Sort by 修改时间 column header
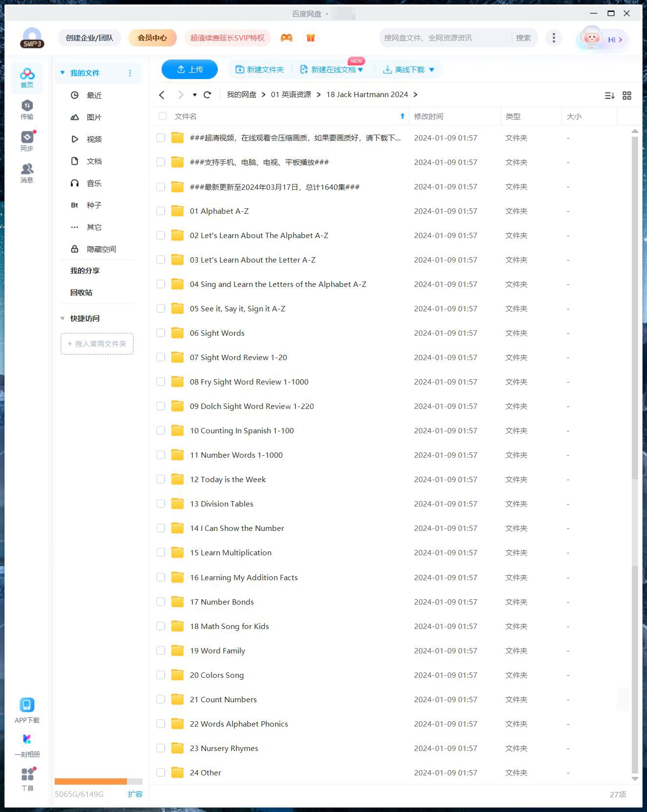 point(429,116)
